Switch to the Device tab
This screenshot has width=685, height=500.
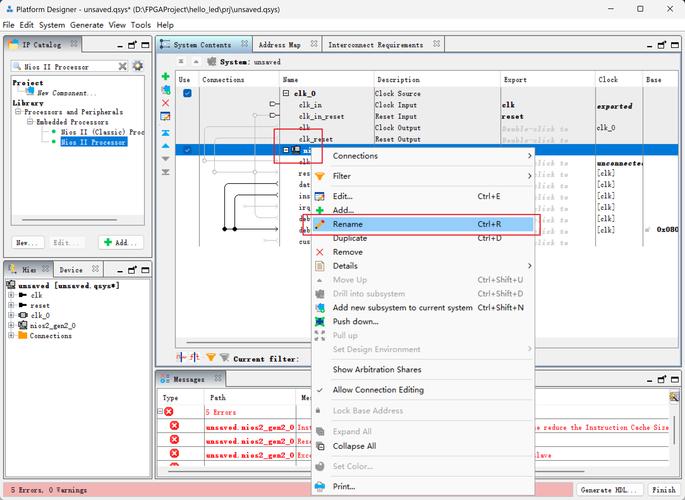[71, 270]
